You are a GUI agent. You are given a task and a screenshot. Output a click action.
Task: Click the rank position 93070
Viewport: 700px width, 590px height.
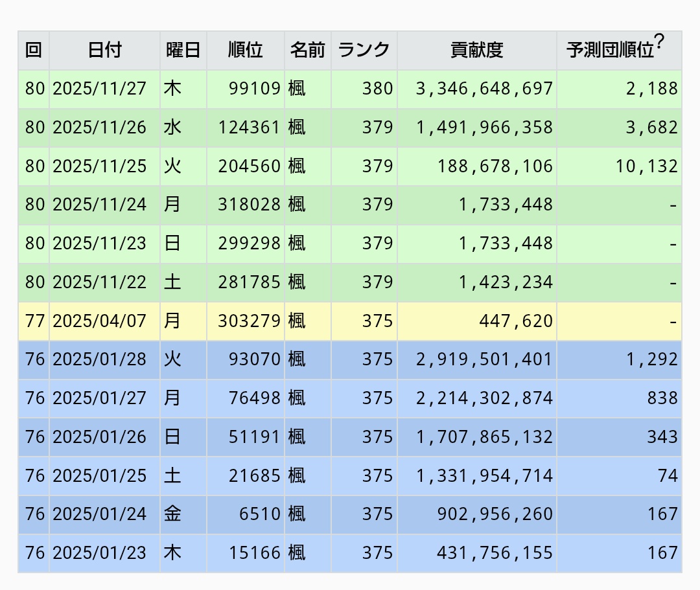point(255,359)
